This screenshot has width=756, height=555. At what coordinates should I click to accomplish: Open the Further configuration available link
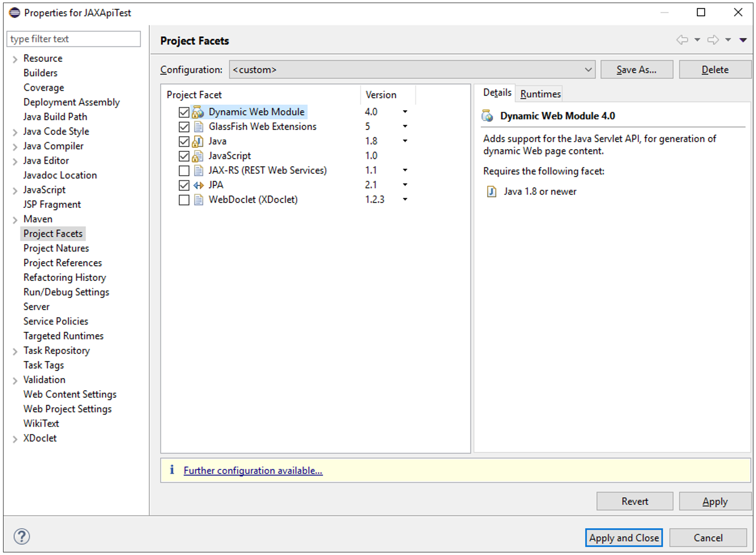pyautogui.click(x=253, y=471)
